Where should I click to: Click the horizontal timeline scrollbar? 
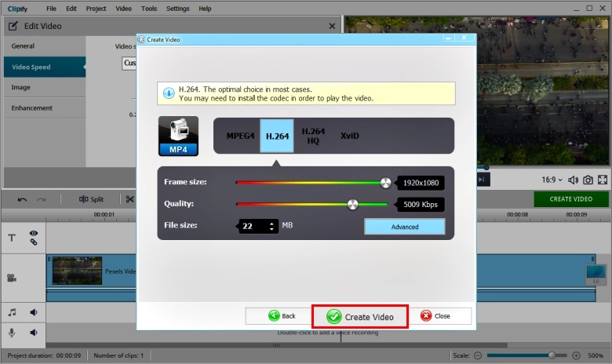[x=277, y=345]
